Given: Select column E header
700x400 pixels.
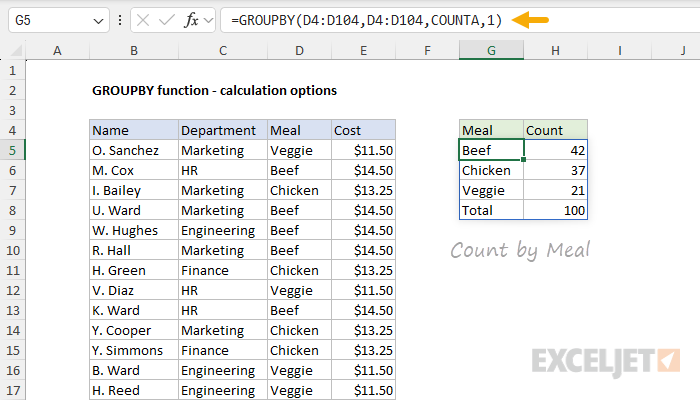Looking at the screenshot, I should click(363, 51).
